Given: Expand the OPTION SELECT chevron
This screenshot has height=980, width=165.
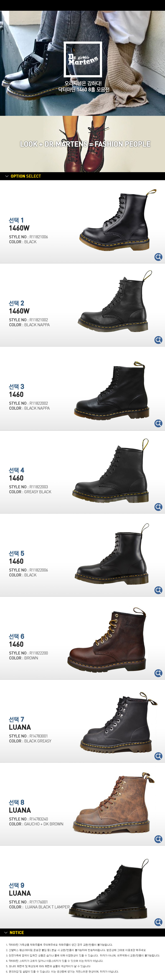Looking at the screenshot, I should 7,176.
